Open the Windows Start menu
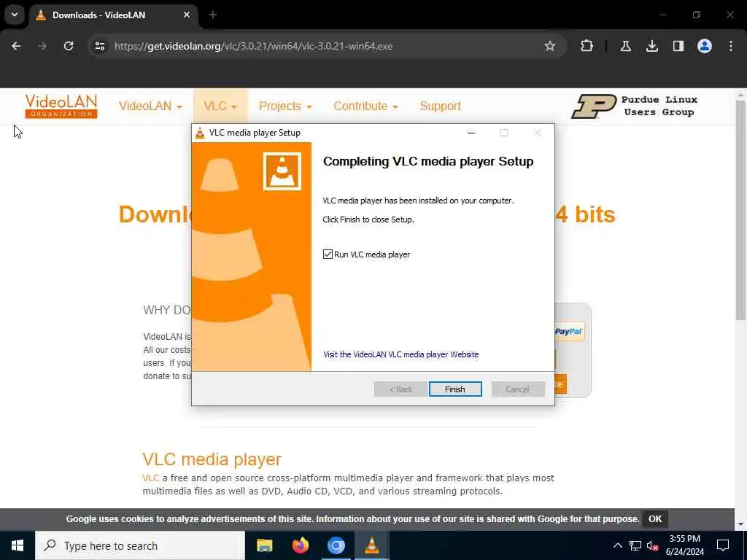This screenshot has width=747, height=560. pyautogui.click(x=18, y=545)
